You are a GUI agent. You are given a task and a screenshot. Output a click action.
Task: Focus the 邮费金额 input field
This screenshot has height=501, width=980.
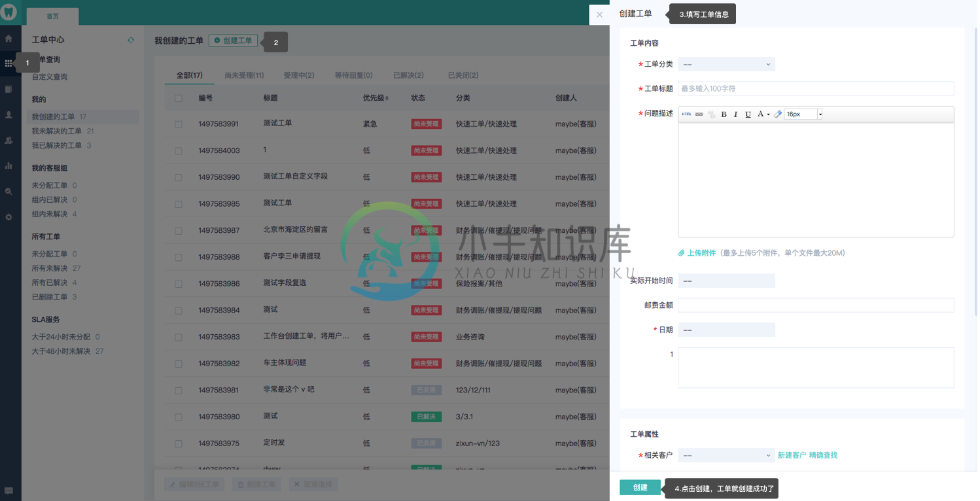(x=816, y=305)
